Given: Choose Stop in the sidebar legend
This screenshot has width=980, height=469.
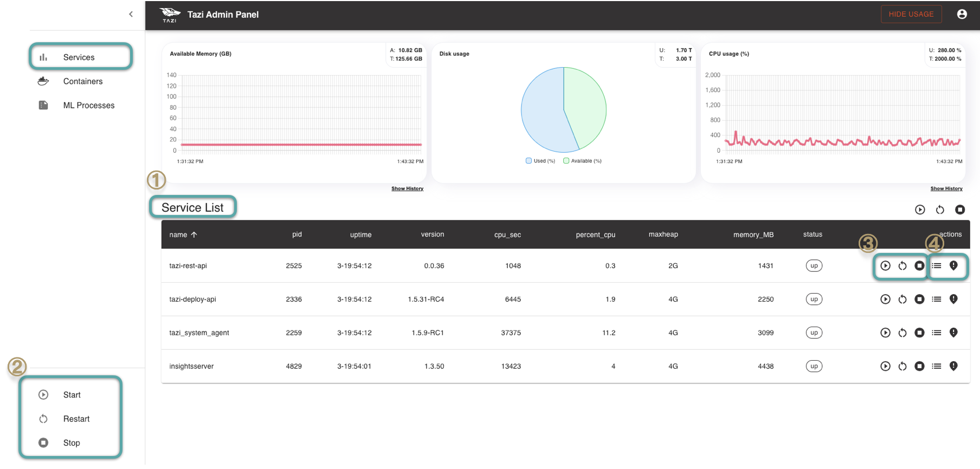Looking at the screenshot, I should [70, 442].
